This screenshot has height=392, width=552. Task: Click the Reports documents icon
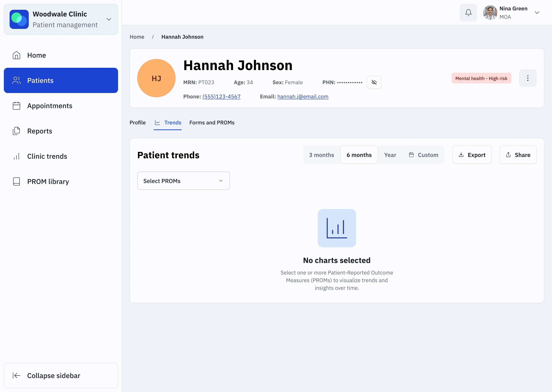(16, 131)
